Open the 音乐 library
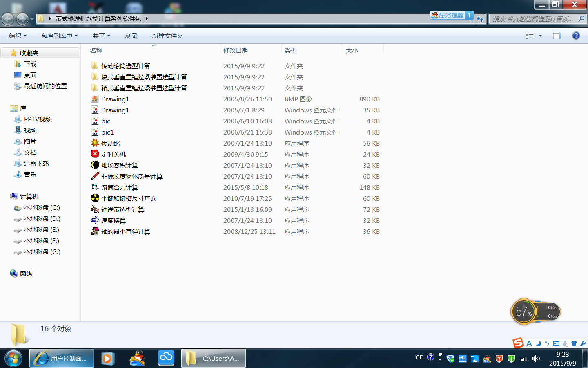The height and width of the screenshot is (368, 588). click(x=30, y=174)
